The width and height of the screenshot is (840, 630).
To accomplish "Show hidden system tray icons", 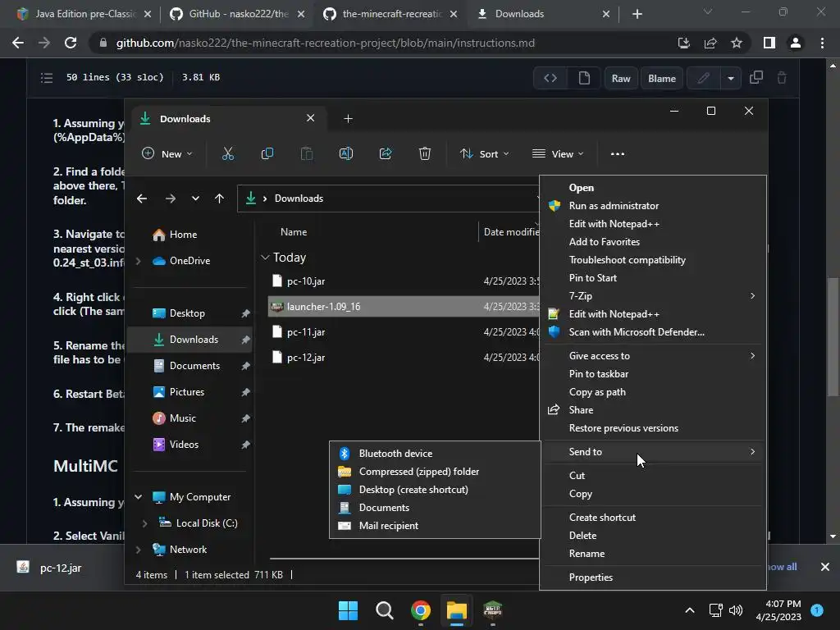I will (689, 610).
